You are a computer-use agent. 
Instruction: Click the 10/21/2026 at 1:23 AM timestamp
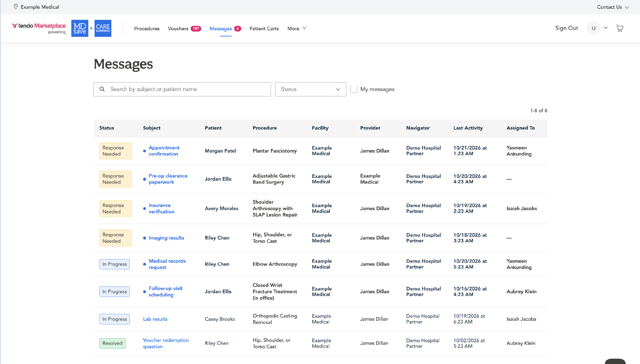(470, 151)
